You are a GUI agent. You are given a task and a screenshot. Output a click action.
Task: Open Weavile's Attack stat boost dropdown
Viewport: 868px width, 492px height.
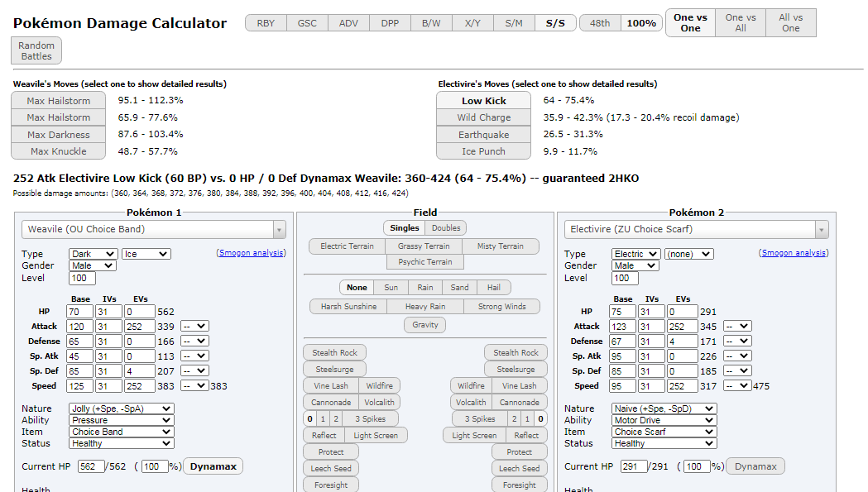[x=194, y=327]
